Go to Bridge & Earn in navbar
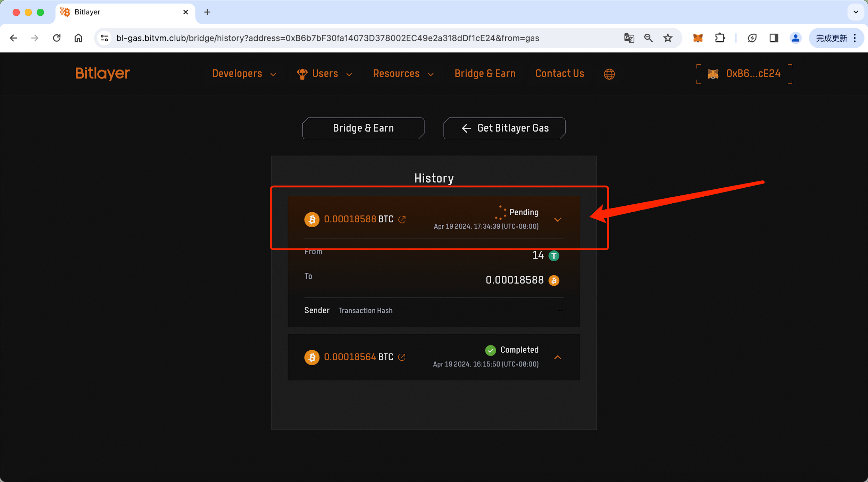Screen dimensions: 868x482 [x=485, y=74]
